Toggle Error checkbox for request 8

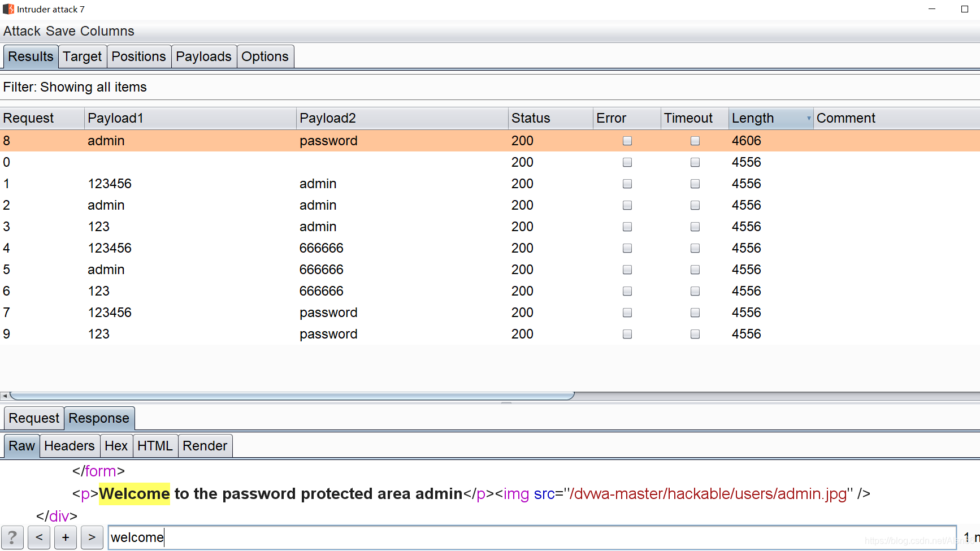tap(627, 141)
